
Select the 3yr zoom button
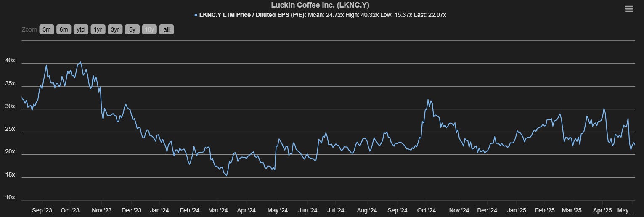tap(115, 29)
